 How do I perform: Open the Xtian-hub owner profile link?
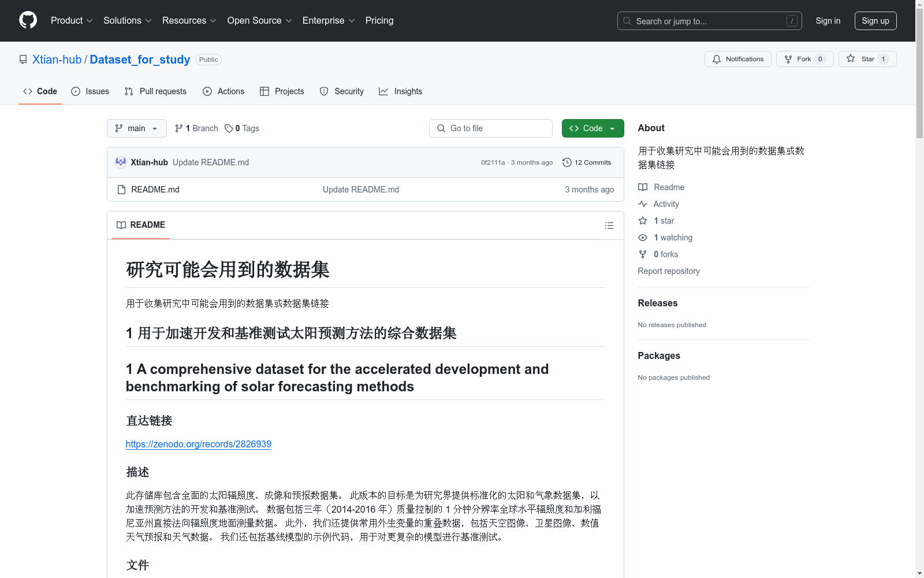coord(57,60)
